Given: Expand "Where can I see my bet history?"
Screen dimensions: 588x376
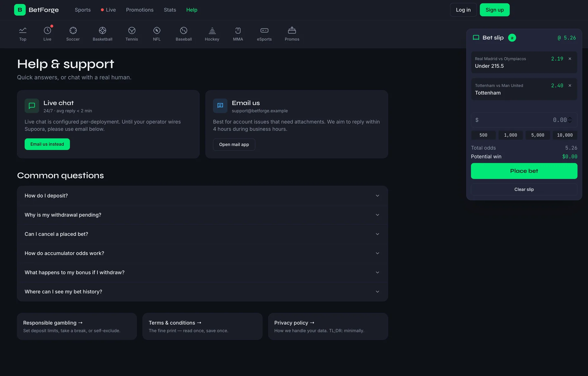Looking at the screenshot, I should pyautogui.click(x=202, y=291).
